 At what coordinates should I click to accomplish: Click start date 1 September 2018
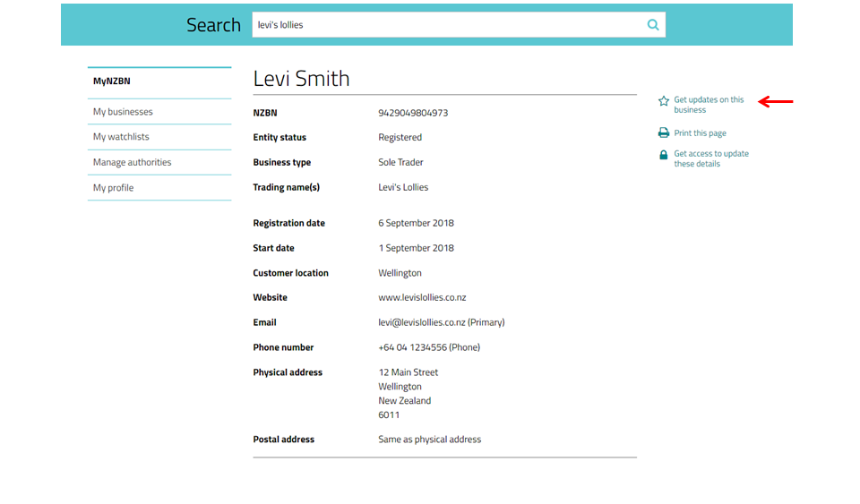416,248
